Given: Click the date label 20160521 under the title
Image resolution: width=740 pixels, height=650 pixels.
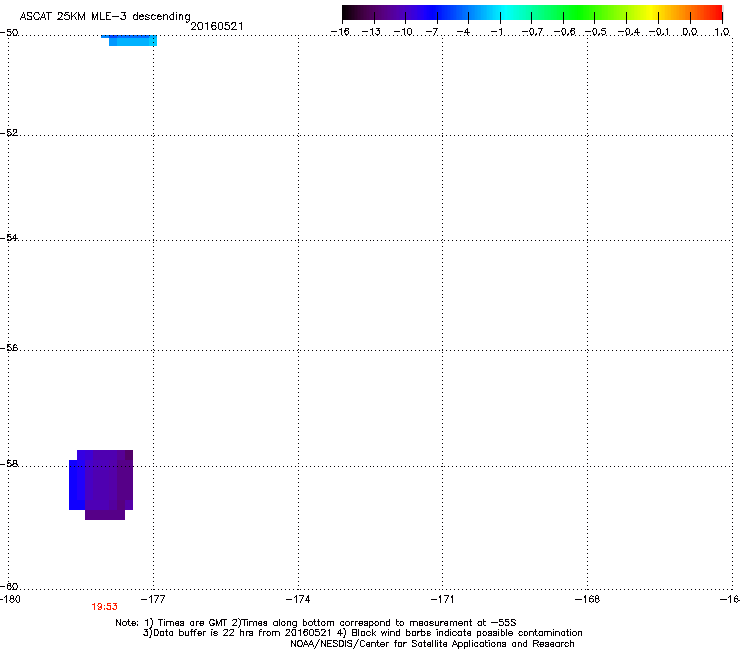Looking at the screenshot, I should coord(217,26).
